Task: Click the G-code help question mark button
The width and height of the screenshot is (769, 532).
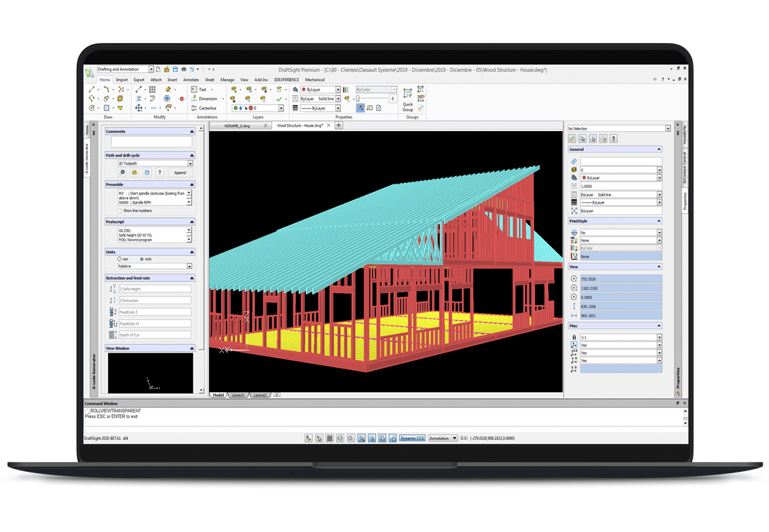Action: [159, 172]
